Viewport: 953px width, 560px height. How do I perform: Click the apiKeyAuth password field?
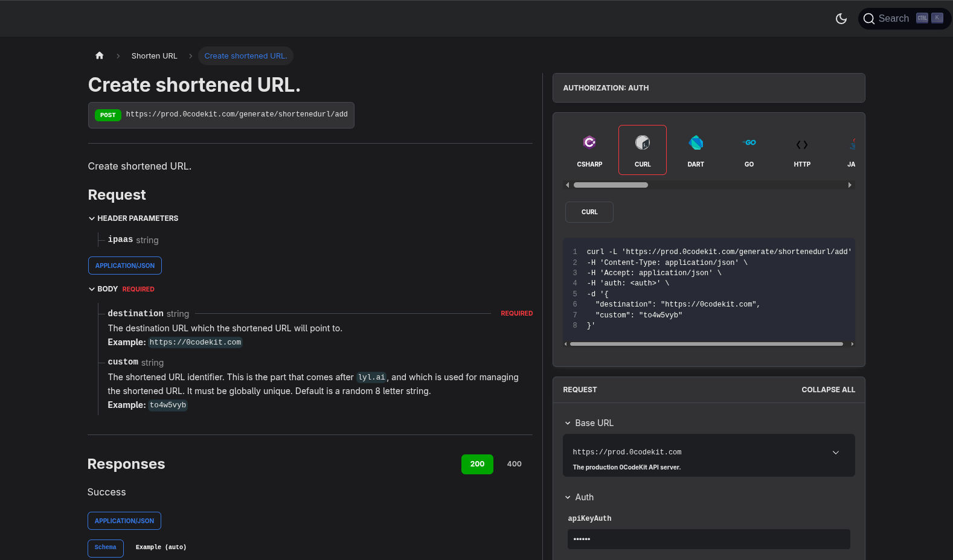(x=709, y=539)
